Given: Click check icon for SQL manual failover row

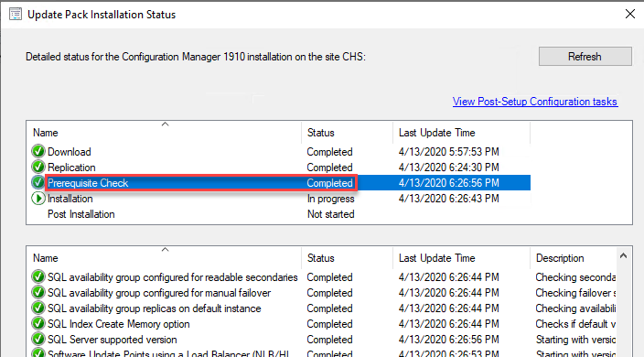Looking at the screenshot, I should 38,293.
